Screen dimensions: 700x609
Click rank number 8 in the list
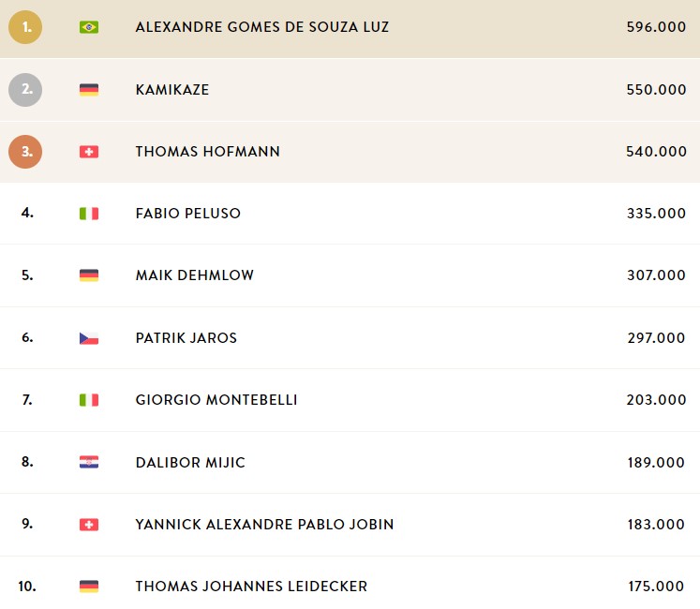coord(27,461)
